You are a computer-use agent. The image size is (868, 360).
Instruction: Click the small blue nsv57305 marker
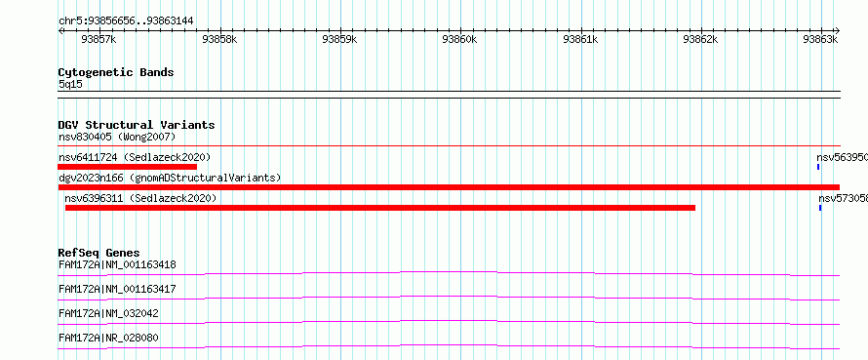click(x=820, y=208)
